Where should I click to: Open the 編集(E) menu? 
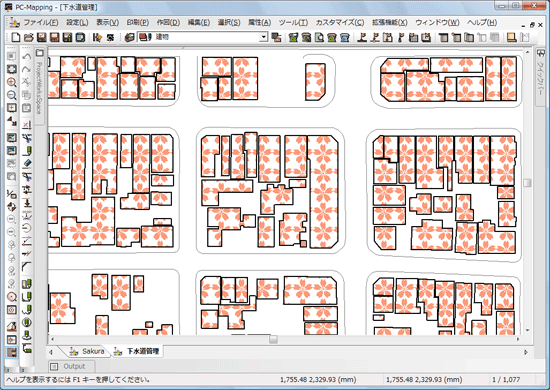pos(199,22)
